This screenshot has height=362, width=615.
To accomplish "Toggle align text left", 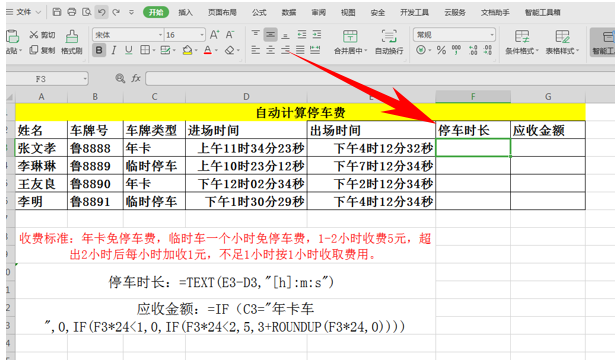I will (255, 50).
